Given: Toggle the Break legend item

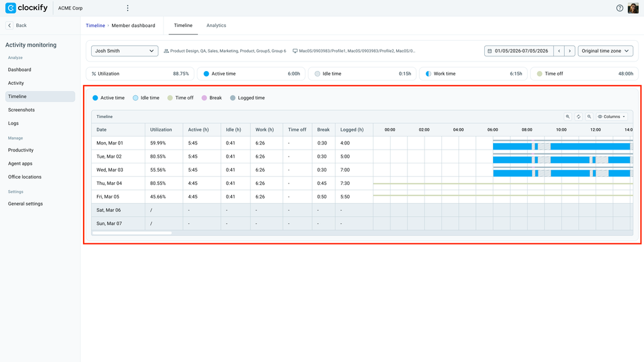Looking at the screenshot, I should (x=211, y=97).
